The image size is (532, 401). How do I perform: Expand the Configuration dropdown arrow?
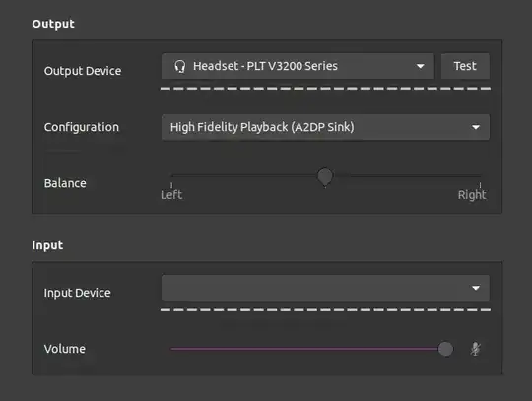point(476,127)
